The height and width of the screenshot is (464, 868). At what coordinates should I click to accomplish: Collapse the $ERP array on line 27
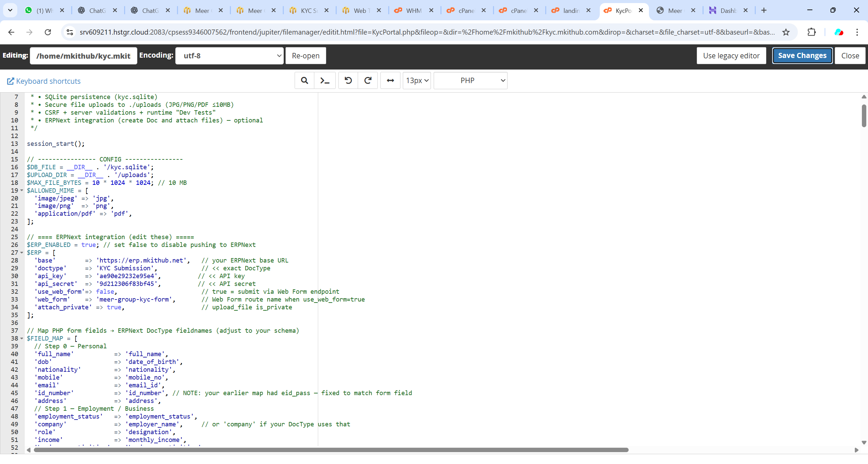(x=22, y=253)
